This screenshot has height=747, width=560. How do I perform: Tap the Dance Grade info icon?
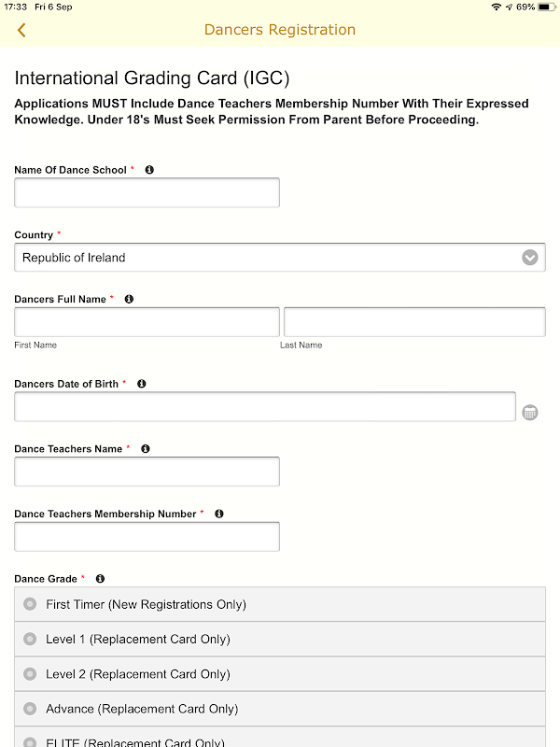[x=100, y=579]
